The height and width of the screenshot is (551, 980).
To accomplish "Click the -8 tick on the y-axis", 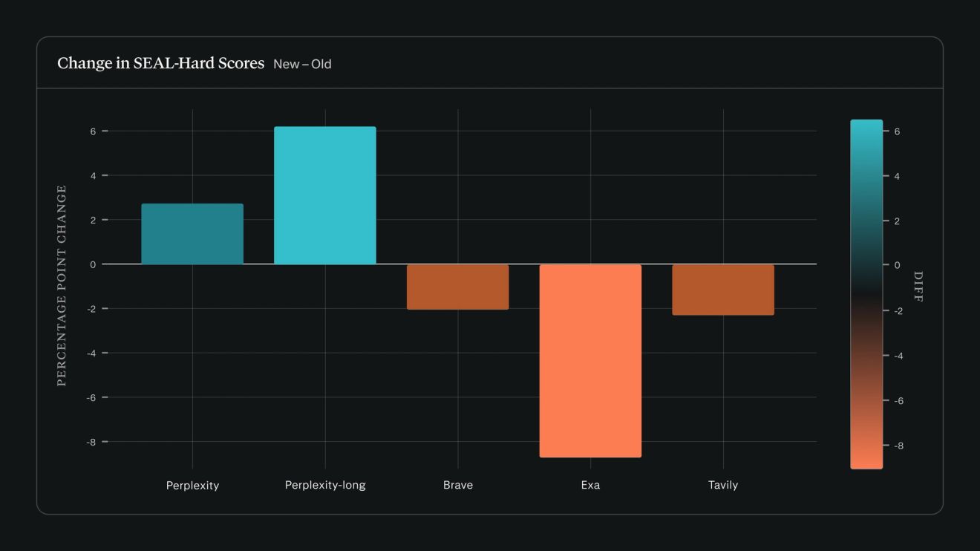I will point(91,442).
